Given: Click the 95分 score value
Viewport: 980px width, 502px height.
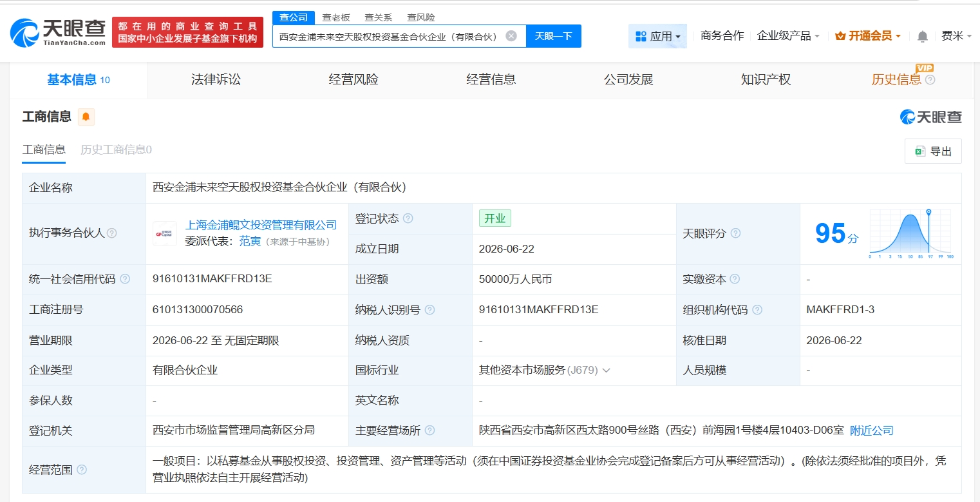Looking at the screenshot, I should click(x=836, y=233).
